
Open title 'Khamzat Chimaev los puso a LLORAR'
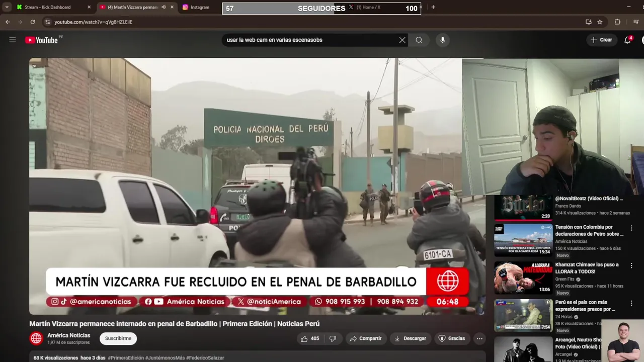(x=587, y=268)
